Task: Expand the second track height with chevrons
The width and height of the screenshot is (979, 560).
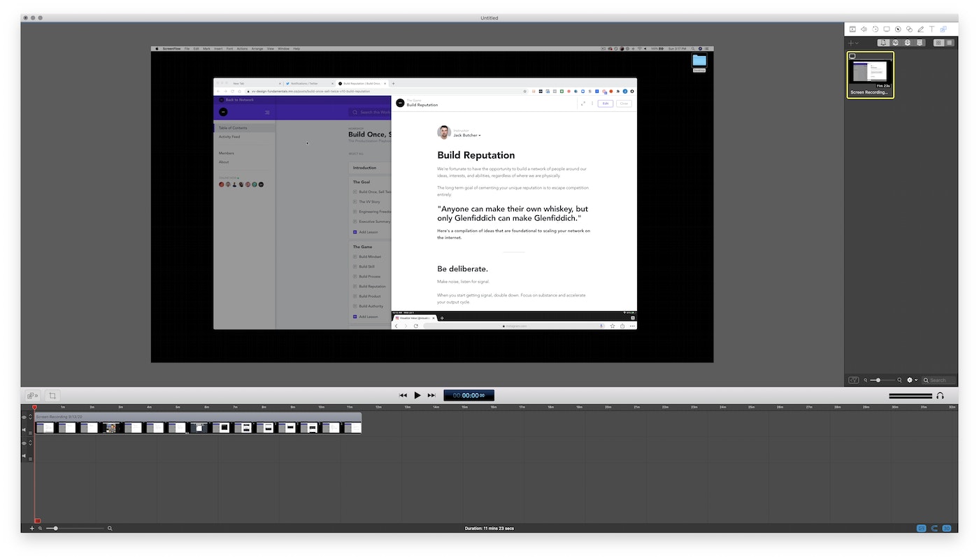Action: [30, 443]
